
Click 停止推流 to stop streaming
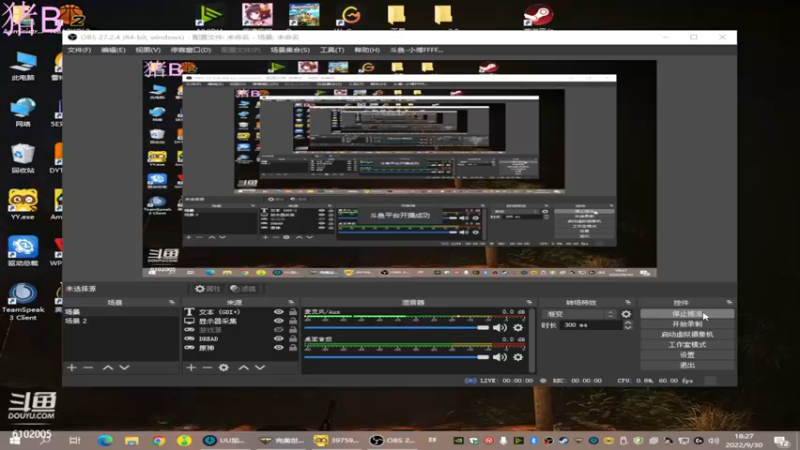[687, 314]
